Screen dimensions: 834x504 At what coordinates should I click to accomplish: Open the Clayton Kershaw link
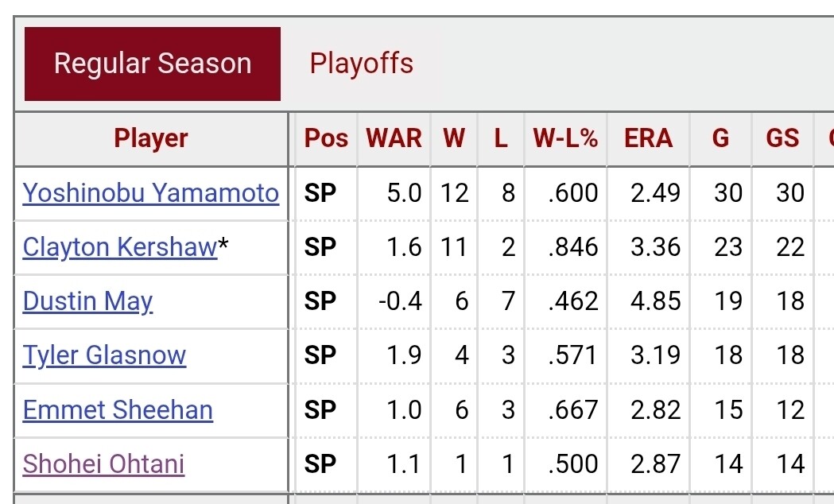[x=120, y=247]
